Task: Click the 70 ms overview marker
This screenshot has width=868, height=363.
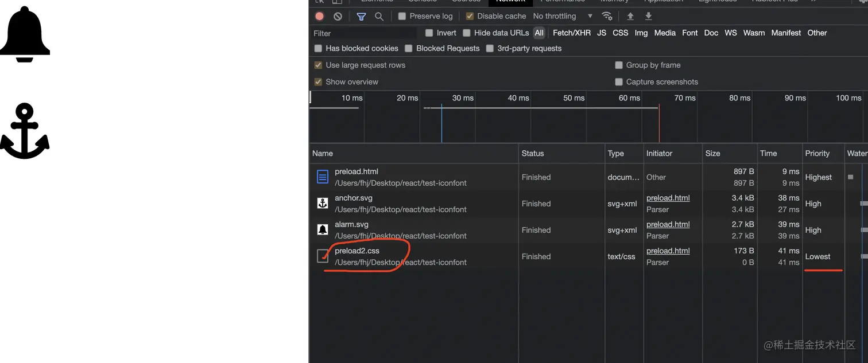Action: [x=685, y=98]
